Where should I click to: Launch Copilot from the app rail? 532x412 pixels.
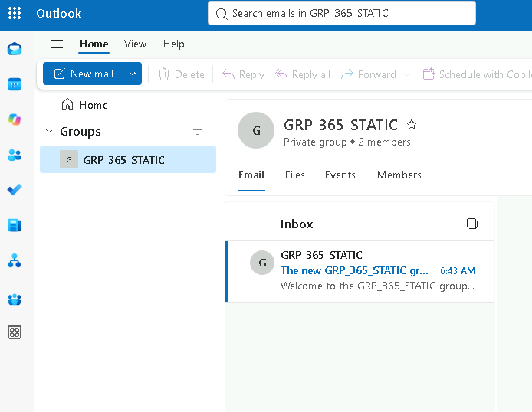point(15,119)
